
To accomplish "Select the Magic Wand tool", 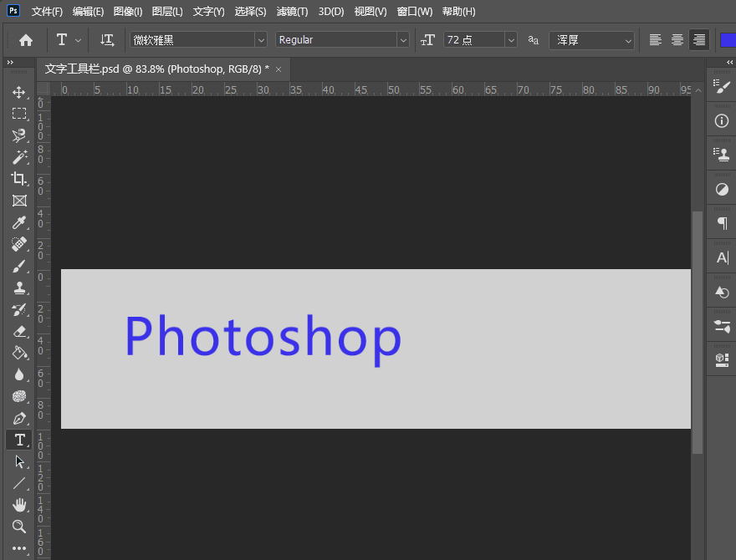I will pos(18,157).
